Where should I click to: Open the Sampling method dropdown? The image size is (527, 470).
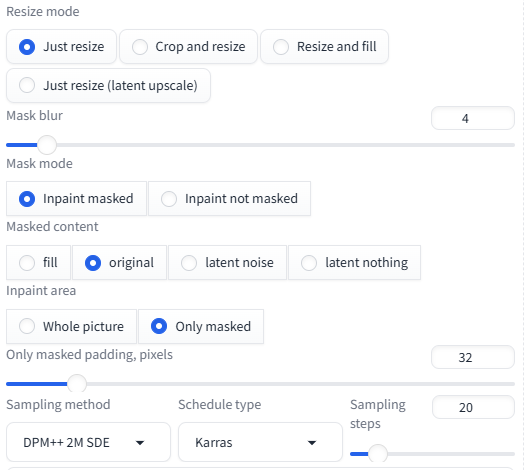tap(88, 442)
